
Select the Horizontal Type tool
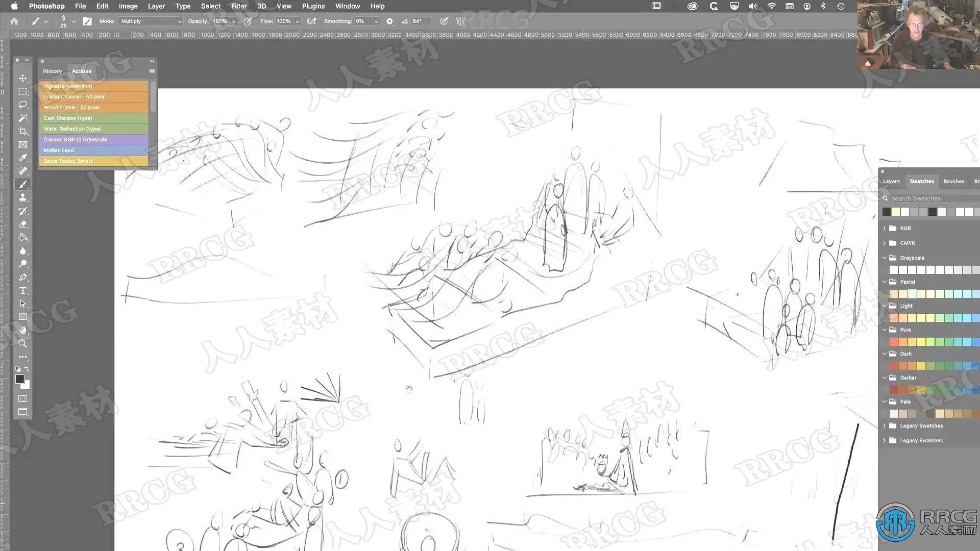click(x=22, y=290)
